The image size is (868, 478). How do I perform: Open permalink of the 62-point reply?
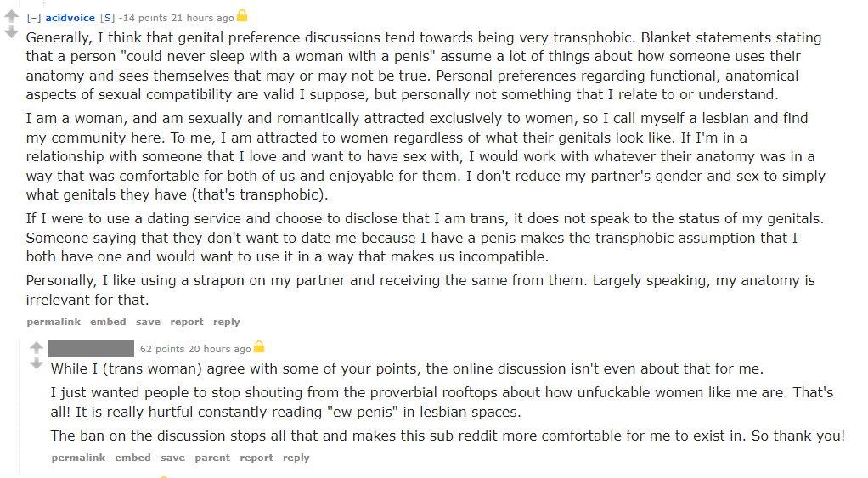coord(78,458)
